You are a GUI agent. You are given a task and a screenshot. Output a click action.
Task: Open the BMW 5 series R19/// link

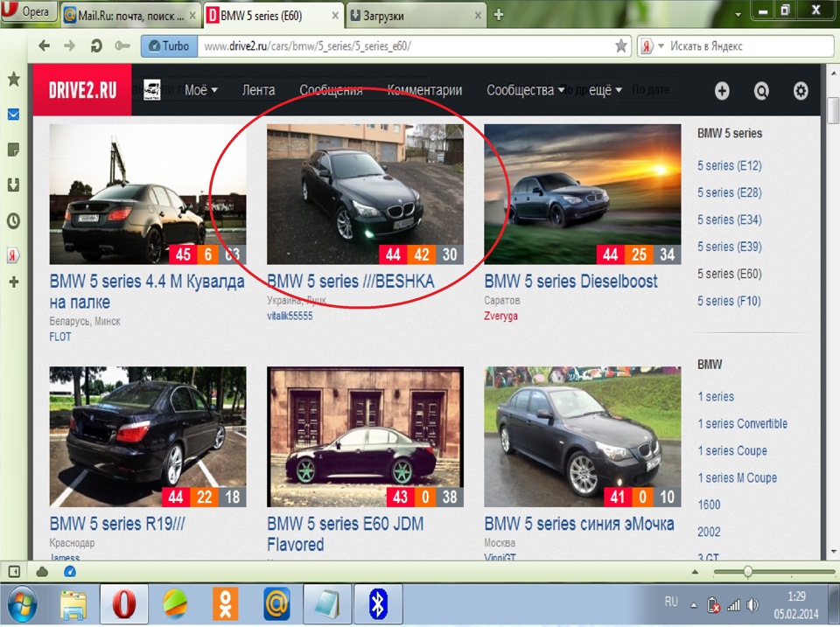click(x=117, y=523)
